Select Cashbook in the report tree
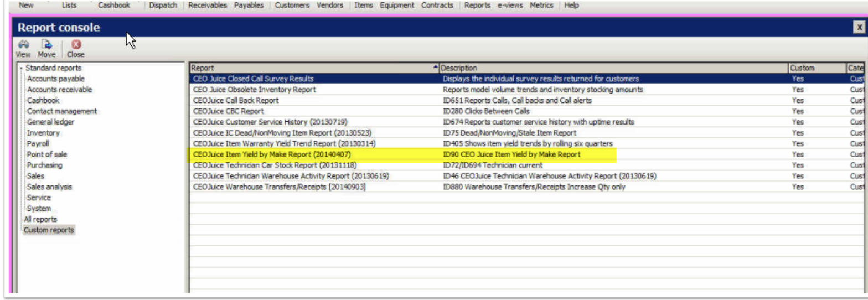Viewport: 868px width, 300px height. tap(43, 100)
